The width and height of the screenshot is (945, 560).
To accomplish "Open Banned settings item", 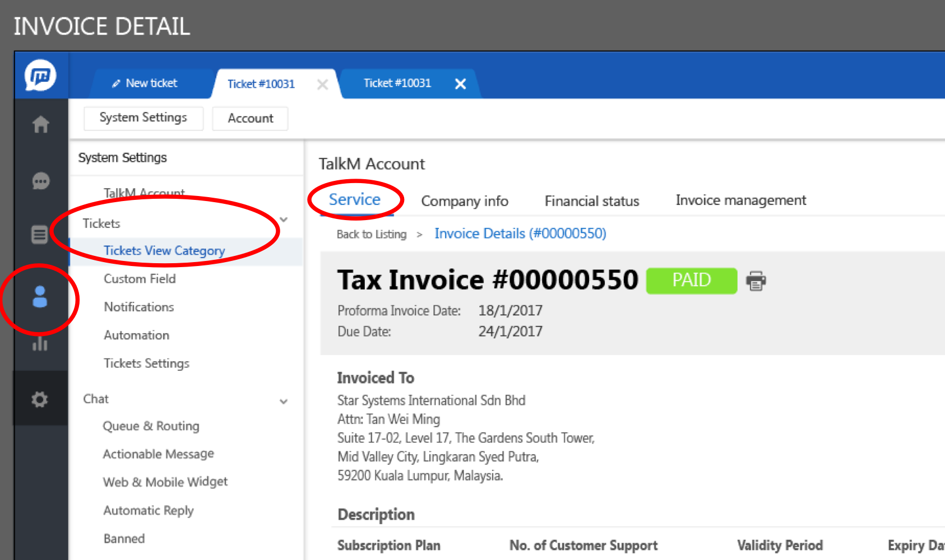I will click(124, 539).
